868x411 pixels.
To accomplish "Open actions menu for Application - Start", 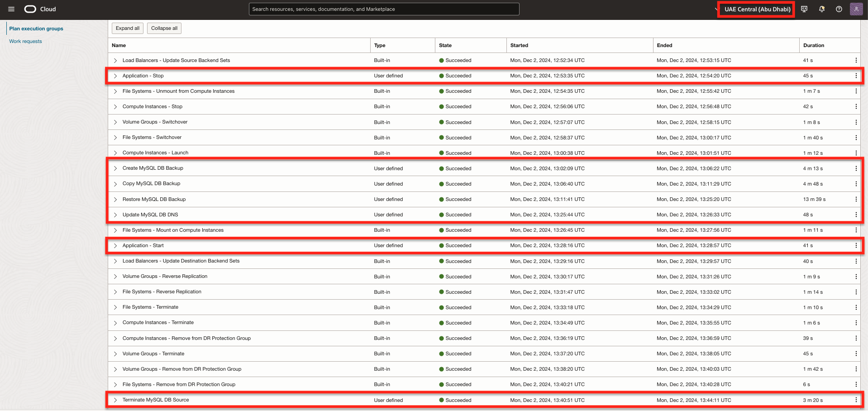I will coord(856,245).
